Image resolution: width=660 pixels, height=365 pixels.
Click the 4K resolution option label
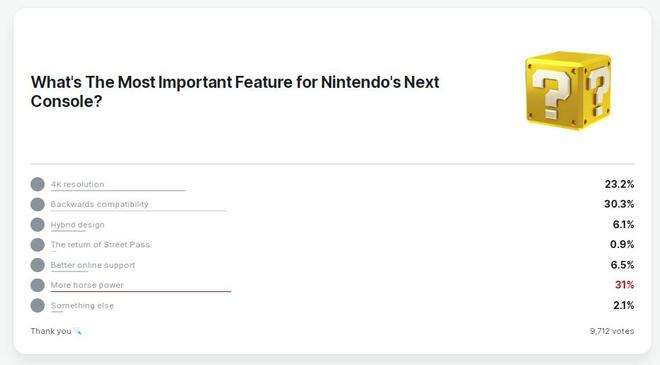[x=77, y=184]
